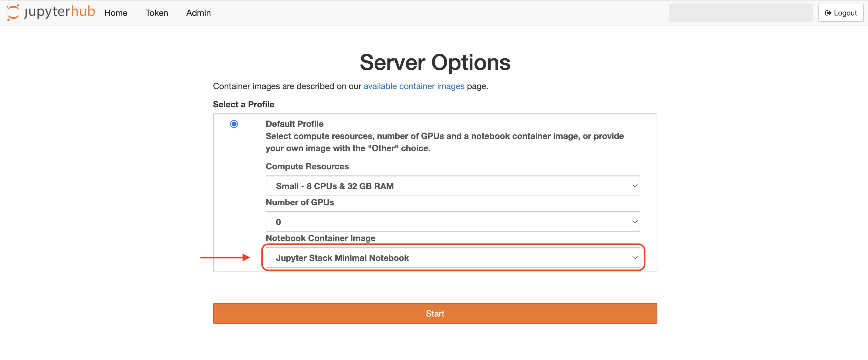The width and height of the screenshot is (868, 360).
Task: Click the Server Options heading
Action: coord(435,63)
